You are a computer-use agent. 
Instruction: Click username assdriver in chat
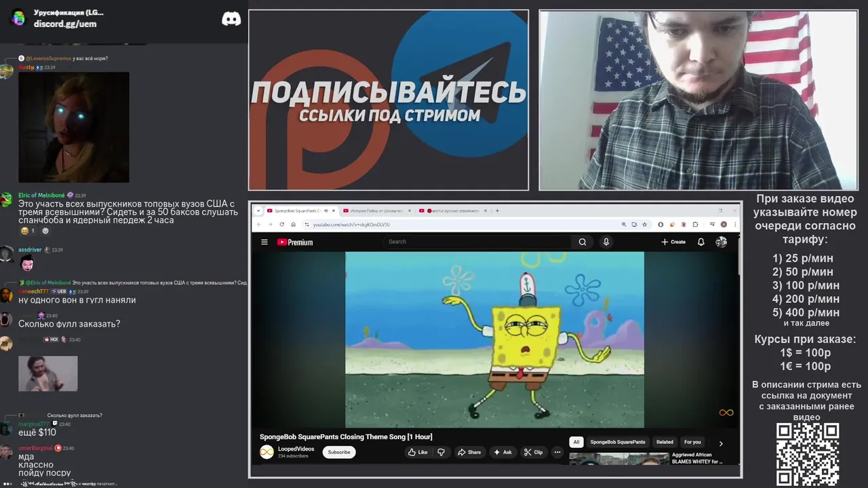[x=30, y=249]
